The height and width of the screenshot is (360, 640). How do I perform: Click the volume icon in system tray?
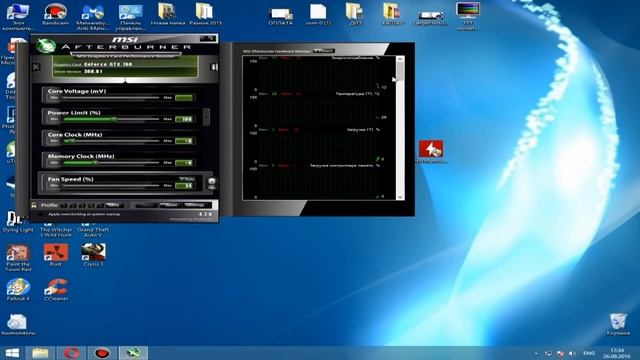(x=572, y=353)
